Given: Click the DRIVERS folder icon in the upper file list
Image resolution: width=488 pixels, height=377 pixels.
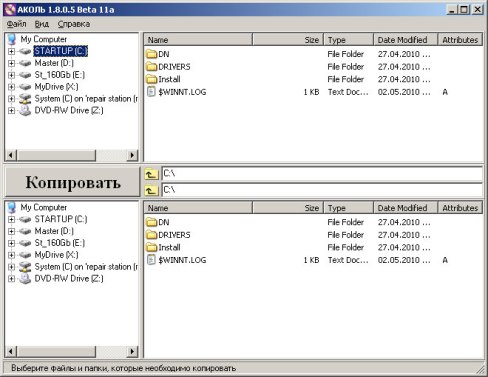Looking at the screenshot, I should [x=151, y=67].
